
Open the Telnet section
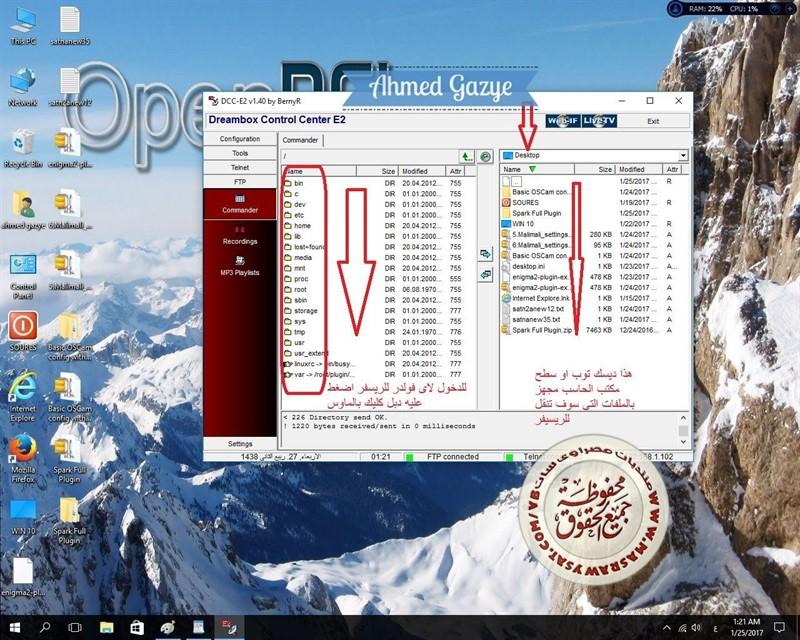pos(240,167)
